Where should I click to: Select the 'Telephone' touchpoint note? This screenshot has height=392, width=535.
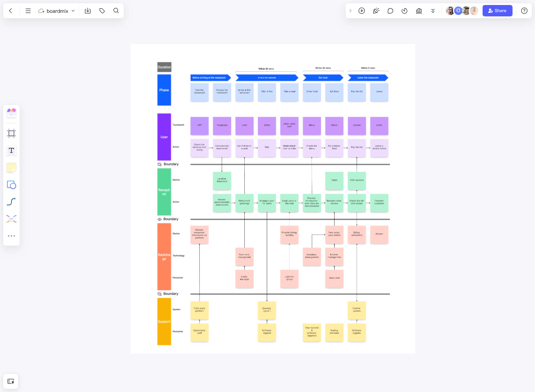click(222, 126)
